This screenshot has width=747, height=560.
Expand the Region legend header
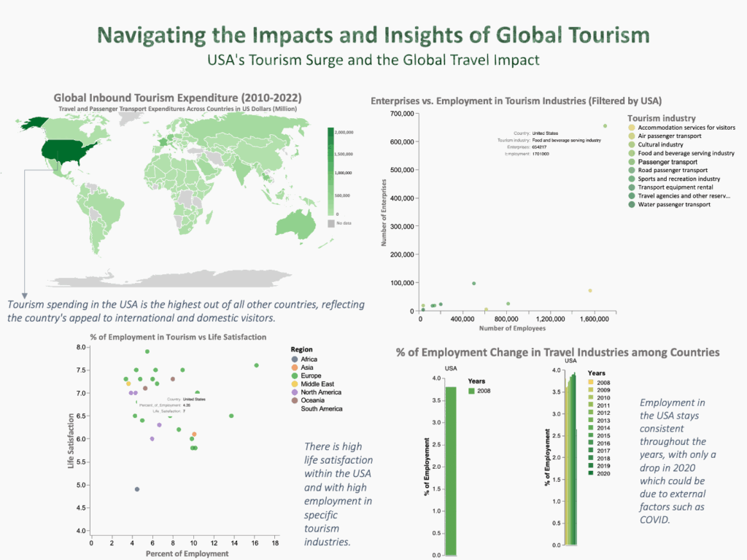point(303,349)
